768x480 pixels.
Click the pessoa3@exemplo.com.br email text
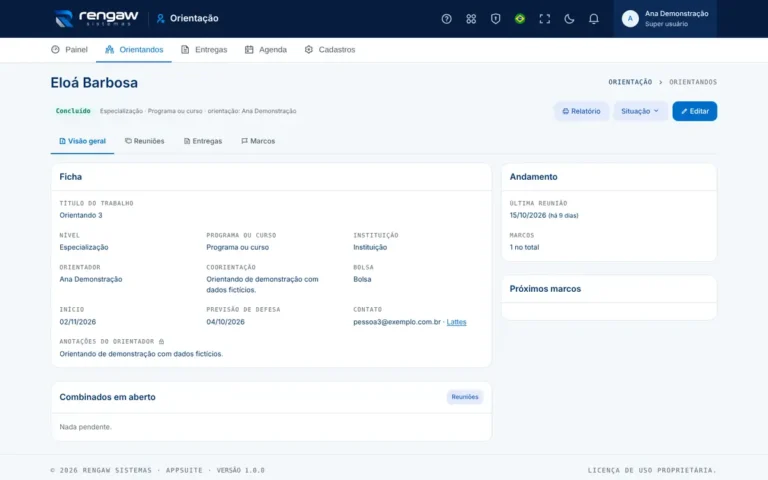click(x=397, y=322)
